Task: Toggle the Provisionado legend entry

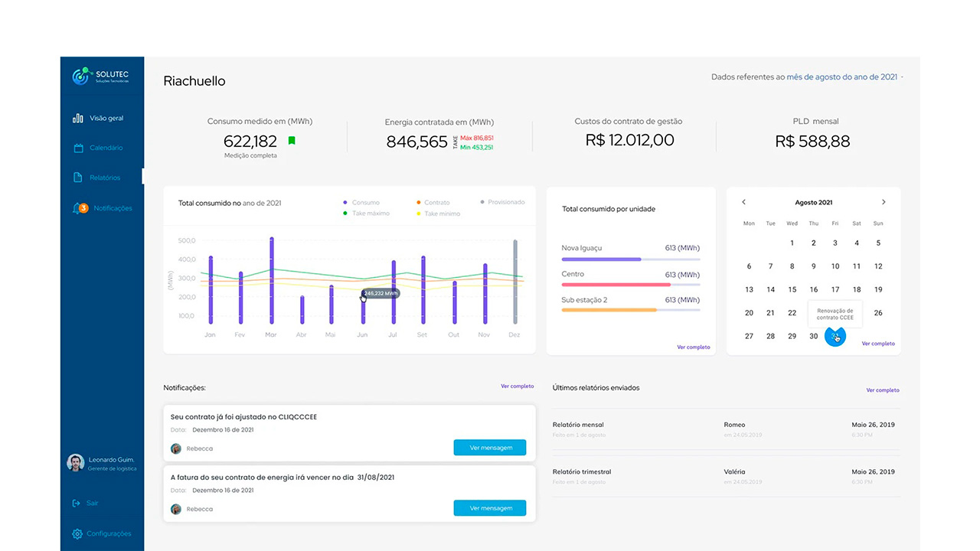Action: 505,202
